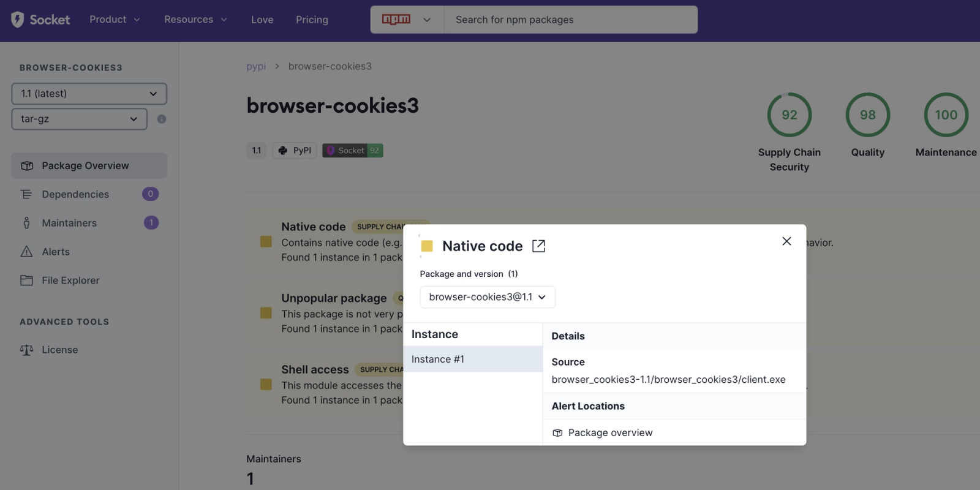The width and height of the screenshot is (980, 490).
Task: Click the info icon beside tar-gz
Action: coord(162,119)
